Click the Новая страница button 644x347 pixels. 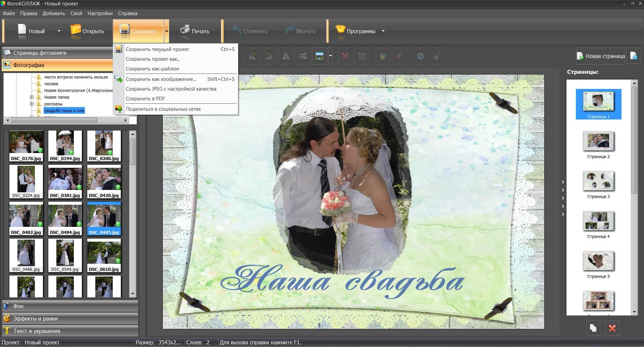pos(600,56)
